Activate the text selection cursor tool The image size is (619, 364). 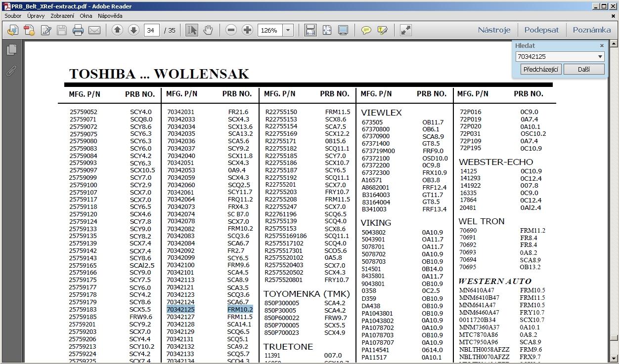point(192,30)
